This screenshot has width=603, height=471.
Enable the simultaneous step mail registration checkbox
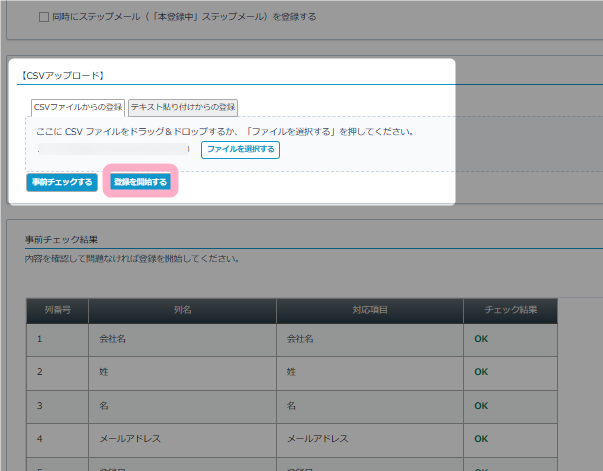click(45, 17)
